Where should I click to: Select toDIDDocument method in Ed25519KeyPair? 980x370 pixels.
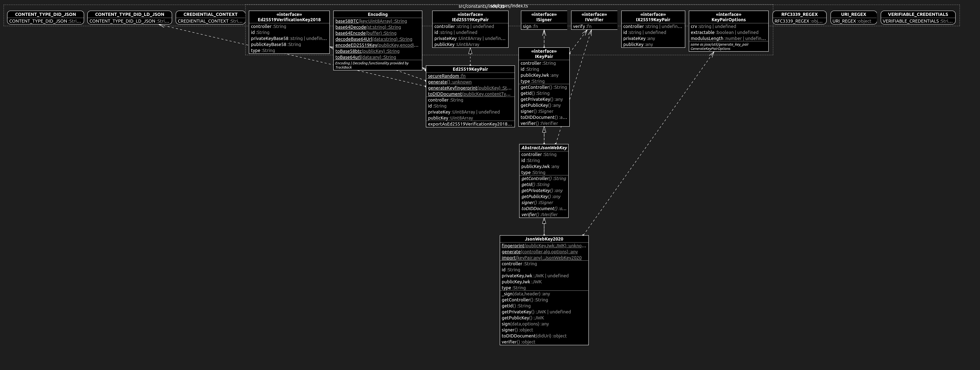click(x=444, y=94)
